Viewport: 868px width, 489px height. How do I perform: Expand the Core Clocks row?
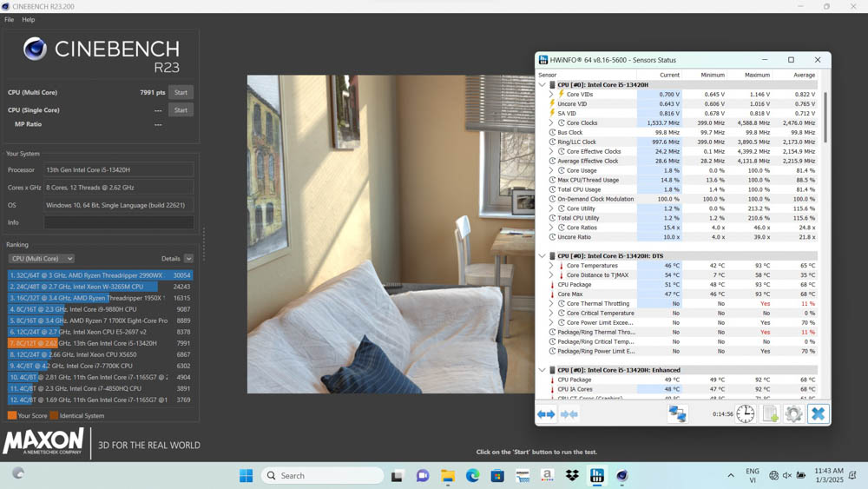[551, 123]
